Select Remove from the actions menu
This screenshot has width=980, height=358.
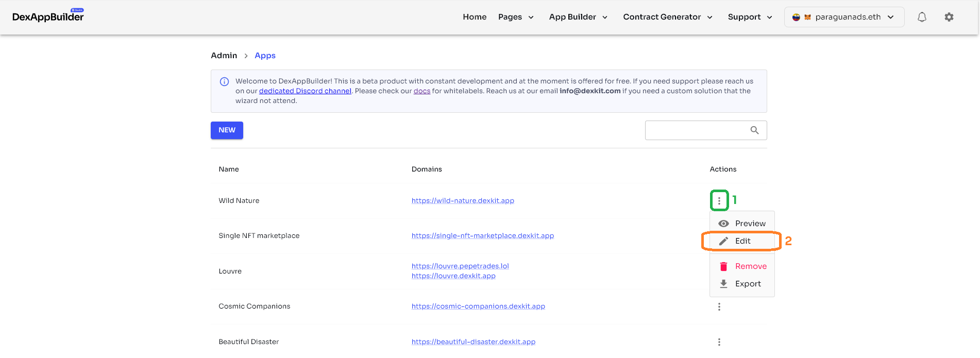pyautogui.click(x=742, y=266)
